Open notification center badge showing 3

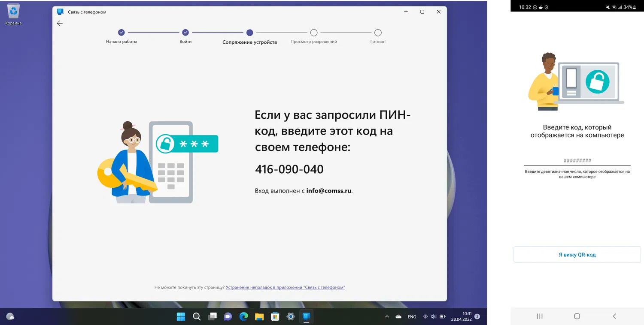point(477,316)
